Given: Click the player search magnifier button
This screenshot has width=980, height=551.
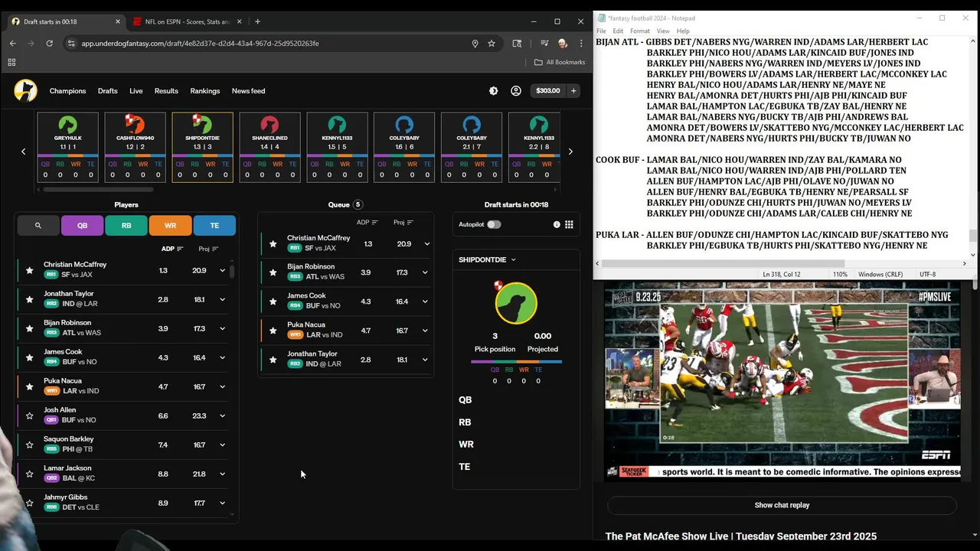Looking at the screenshot, I should click(x=38, y=226).
